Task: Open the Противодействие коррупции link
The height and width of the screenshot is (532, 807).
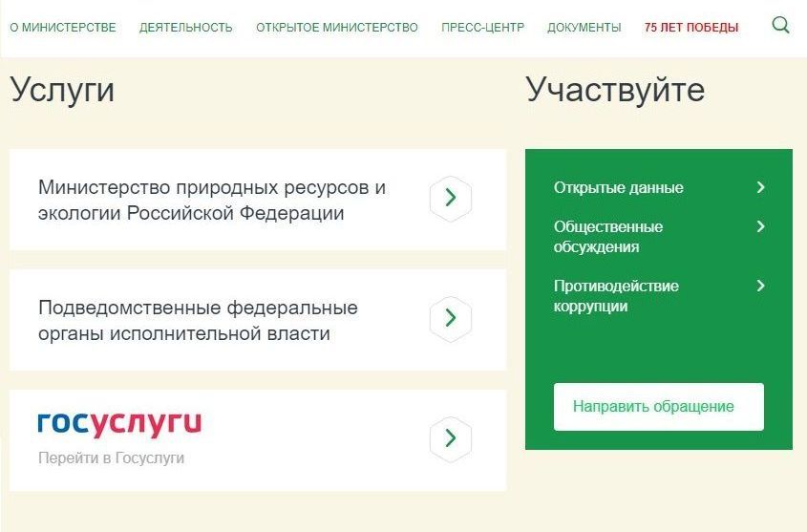Action: [x=616, y=296]
